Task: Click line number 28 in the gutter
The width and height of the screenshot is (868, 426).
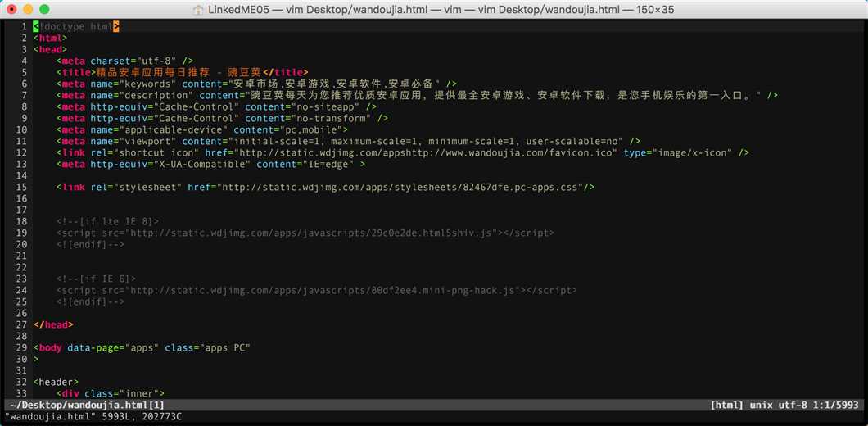Action: [x=21, y=336]
